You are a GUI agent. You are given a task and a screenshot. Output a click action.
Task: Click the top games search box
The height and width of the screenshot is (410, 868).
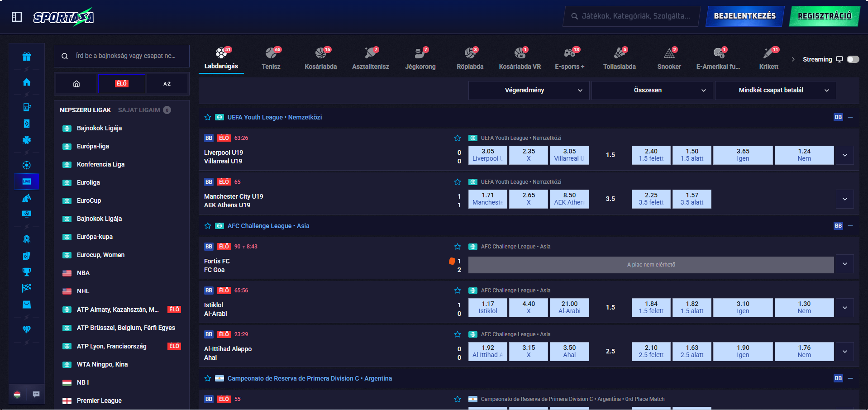[632, 16]
